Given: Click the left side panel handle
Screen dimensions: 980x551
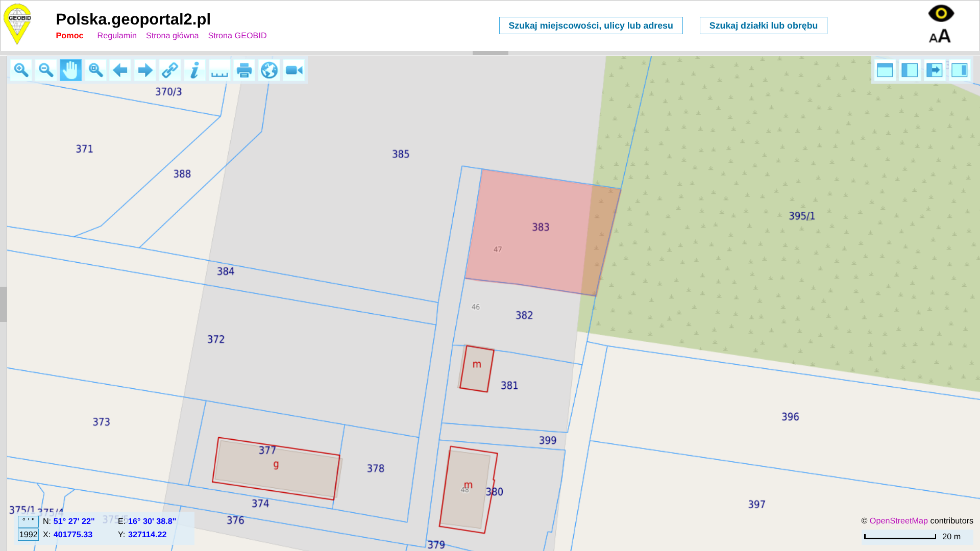Looking at the screenshot, I should (4, 305).
